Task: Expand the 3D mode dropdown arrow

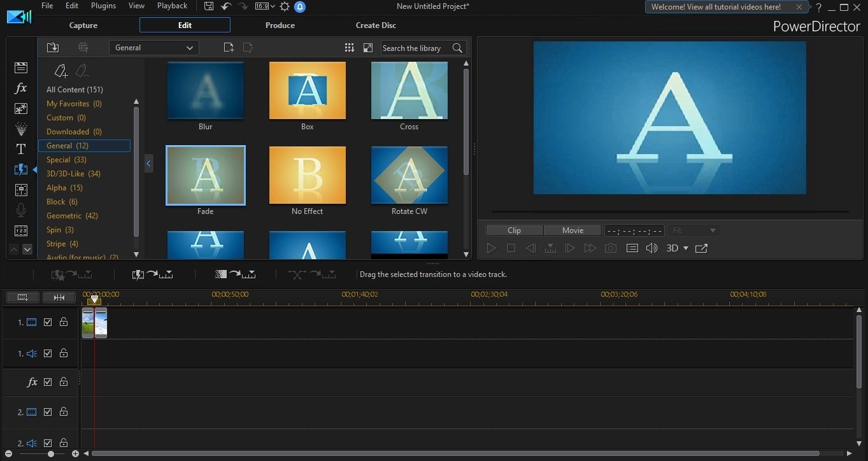Action: click(686, 248)
